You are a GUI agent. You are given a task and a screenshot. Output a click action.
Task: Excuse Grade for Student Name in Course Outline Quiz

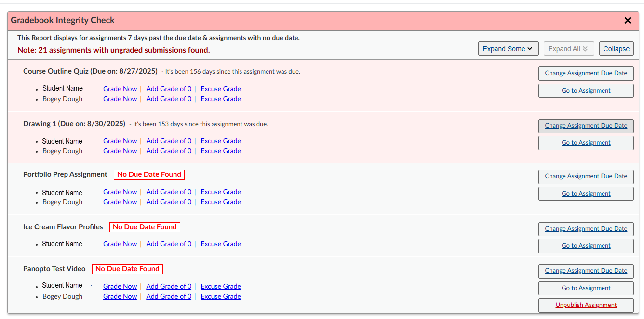(221, 89)
